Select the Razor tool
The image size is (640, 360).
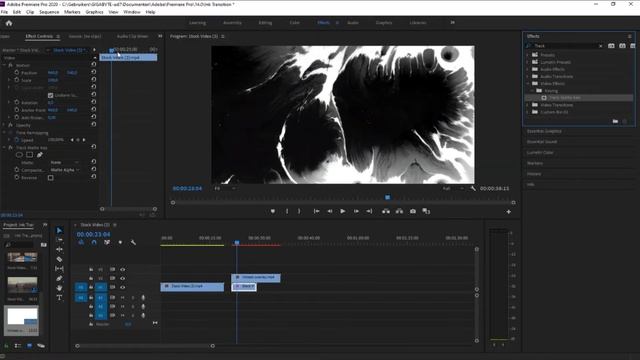(x=59, y=259)
